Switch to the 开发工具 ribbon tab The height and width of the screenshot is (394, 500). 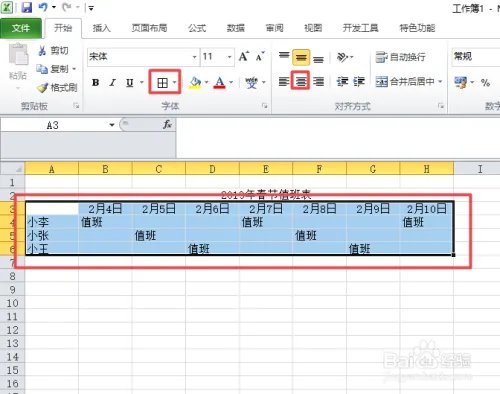360,28
